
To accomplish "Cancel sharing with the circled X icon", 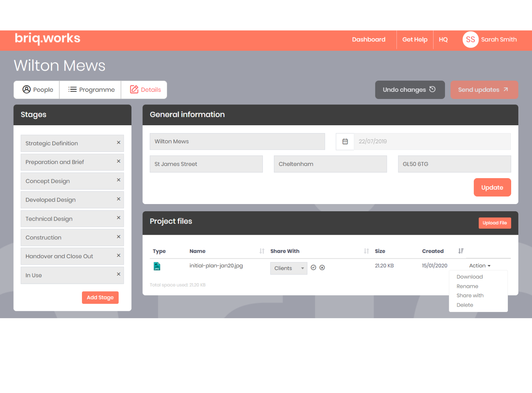I will click(x=322, y=267).
